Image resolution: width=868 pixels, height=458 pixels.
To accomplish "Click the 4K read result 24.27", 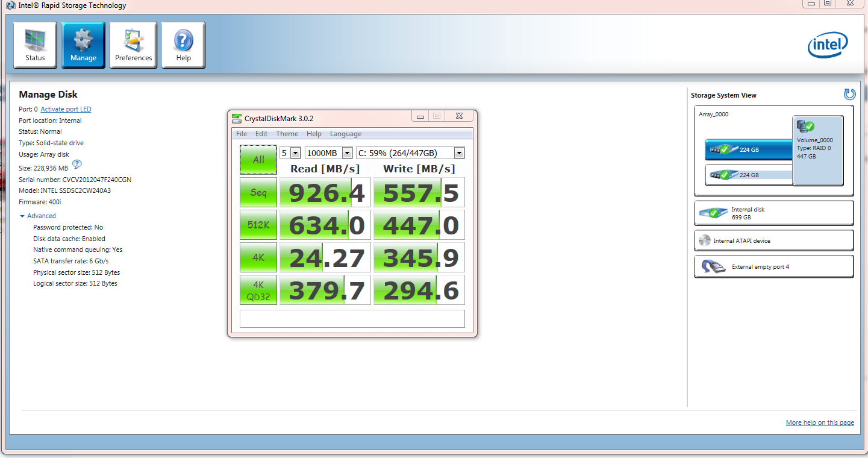I will (325, 257).
